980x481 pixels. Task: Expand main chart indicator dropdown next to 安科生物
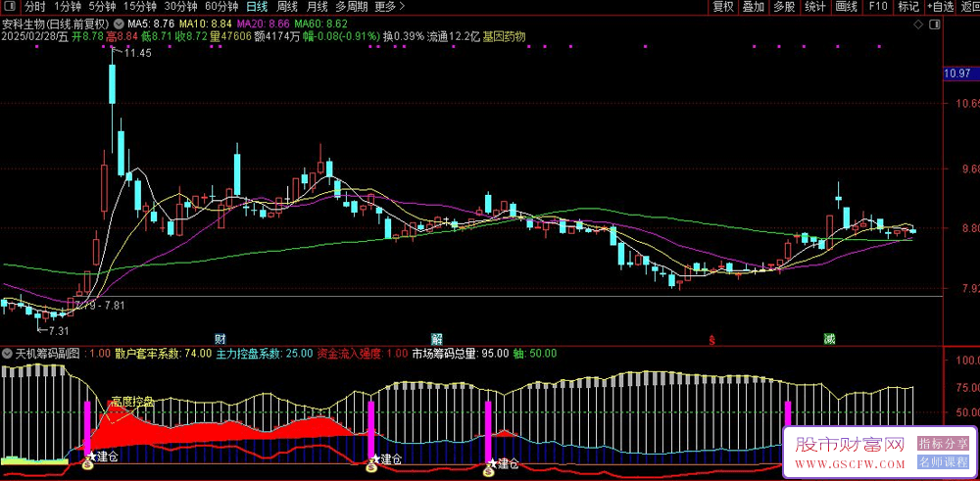(120, 24)
